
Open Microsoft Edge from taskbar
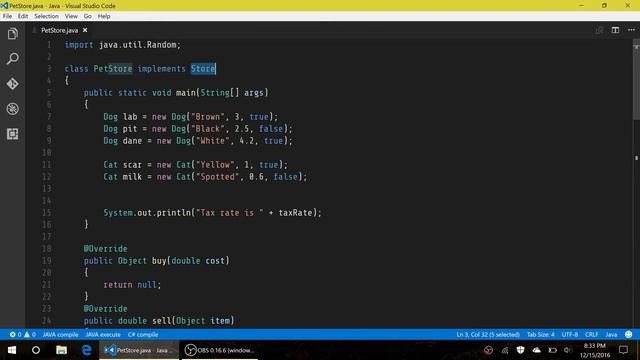(86, 350)
